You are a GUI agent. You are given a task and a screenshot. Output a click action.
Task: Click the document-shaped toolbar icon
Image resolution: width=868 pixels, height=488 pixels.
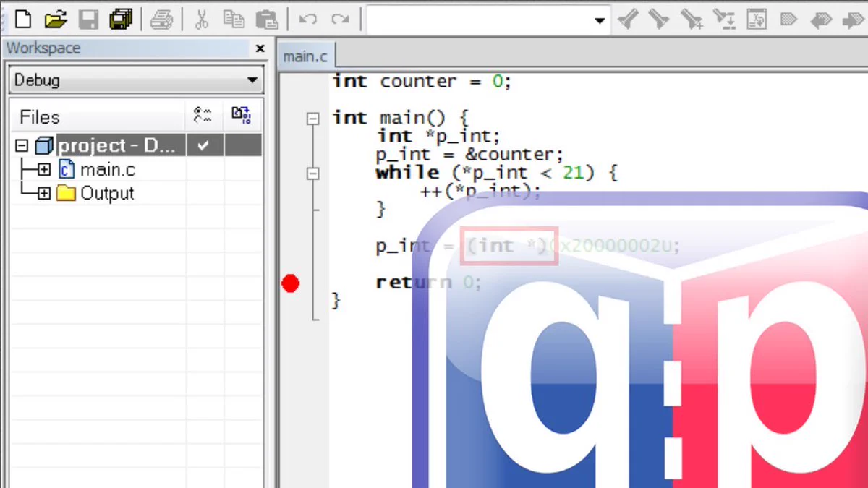pyautogui.click(x=757, y=20)
